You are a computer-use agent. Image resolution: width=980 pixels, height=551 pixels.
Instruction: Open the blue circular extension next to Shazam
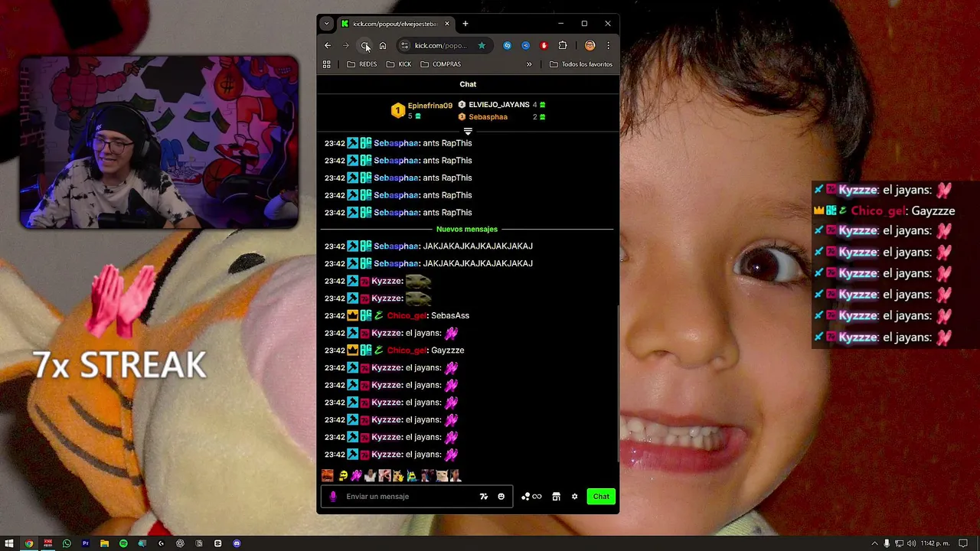pyautogui.click(x=525, y=45)
